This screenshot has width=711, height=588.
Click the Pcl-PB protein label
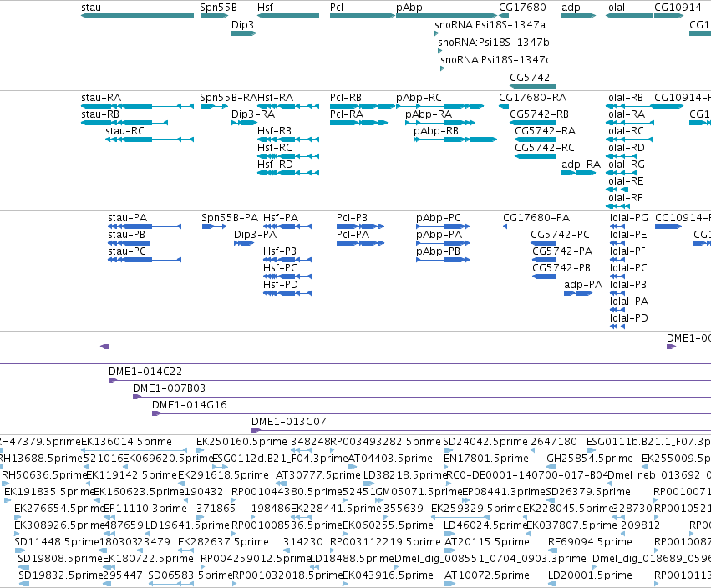pos(352,218)
